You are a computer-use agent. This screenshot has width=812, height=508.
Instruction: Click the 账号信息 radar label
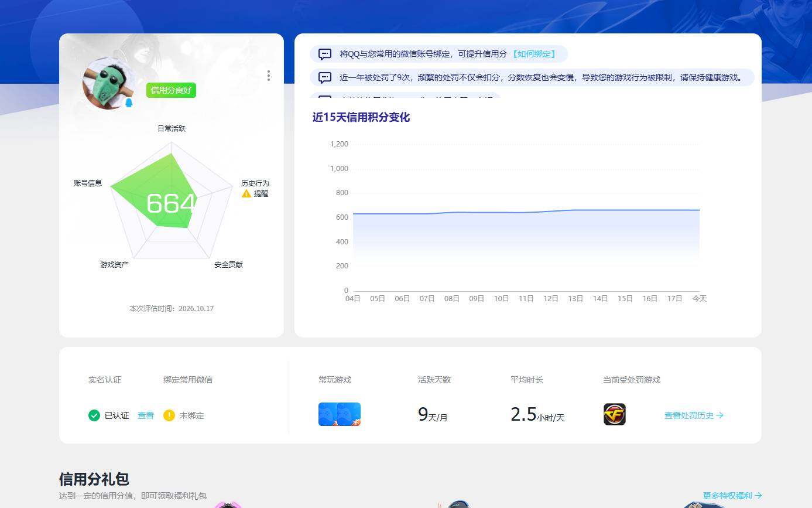click(x=88, y=183)
